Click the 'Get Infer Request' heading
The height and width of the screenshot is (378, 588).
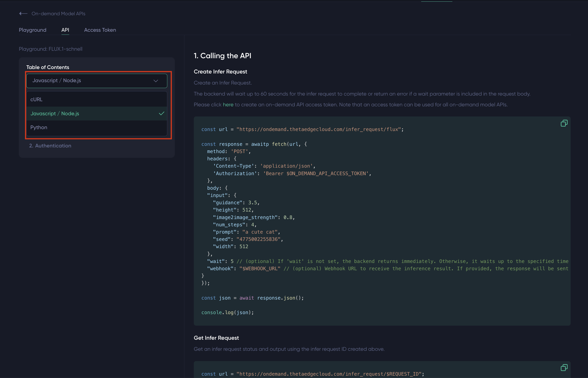point(216,338)
